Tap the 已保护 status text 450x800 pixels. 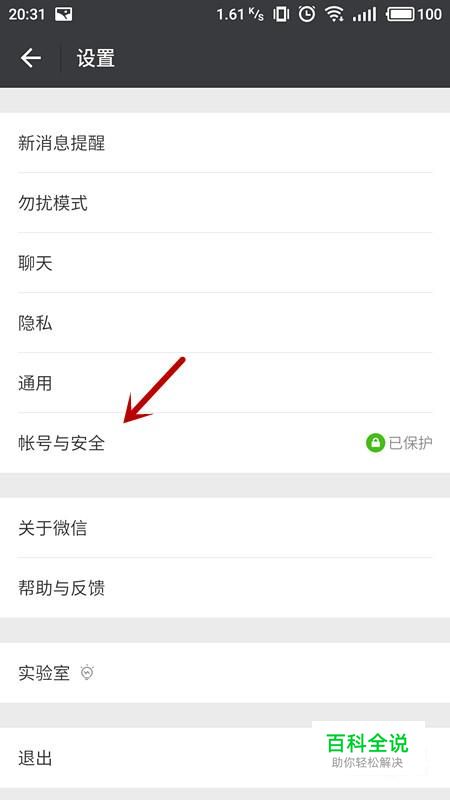pyautogui.click(x=411, y=443)
